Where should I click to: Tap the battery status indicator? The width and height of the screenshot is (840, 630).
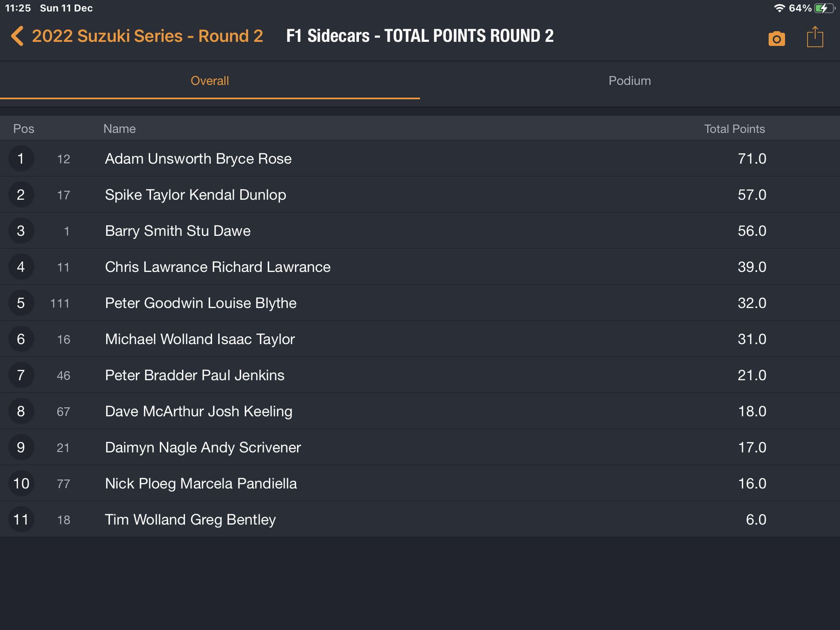(x=824, y=8)
